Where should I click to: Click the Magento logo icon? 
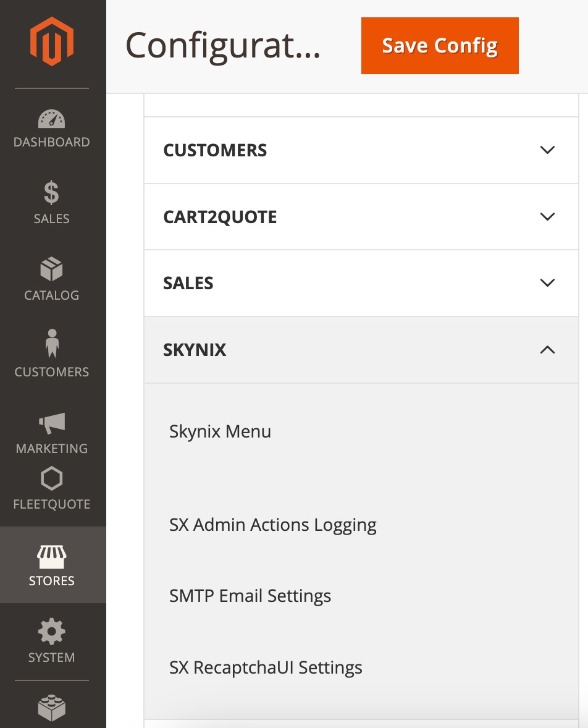51,41
